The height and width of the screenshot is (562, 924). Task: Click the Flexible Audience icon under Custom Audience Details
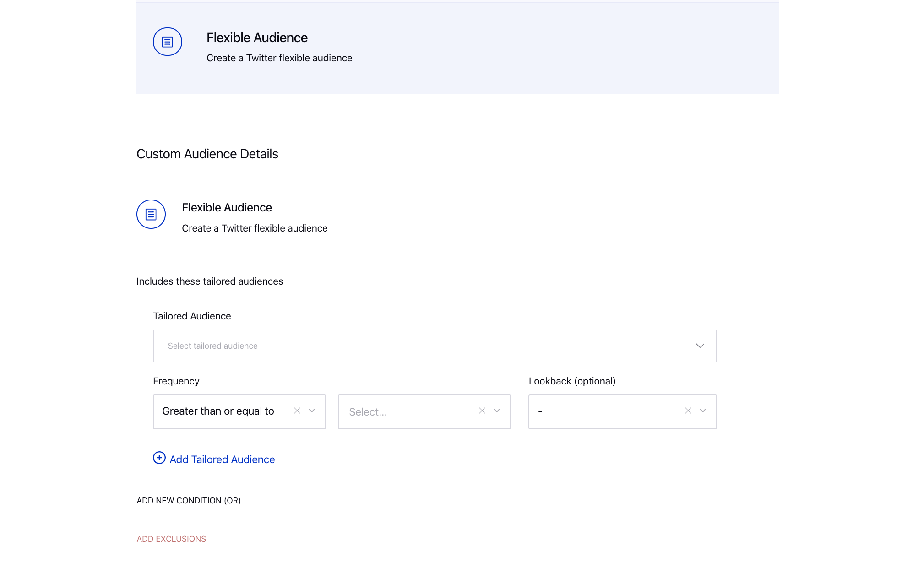tap(151, 214)
